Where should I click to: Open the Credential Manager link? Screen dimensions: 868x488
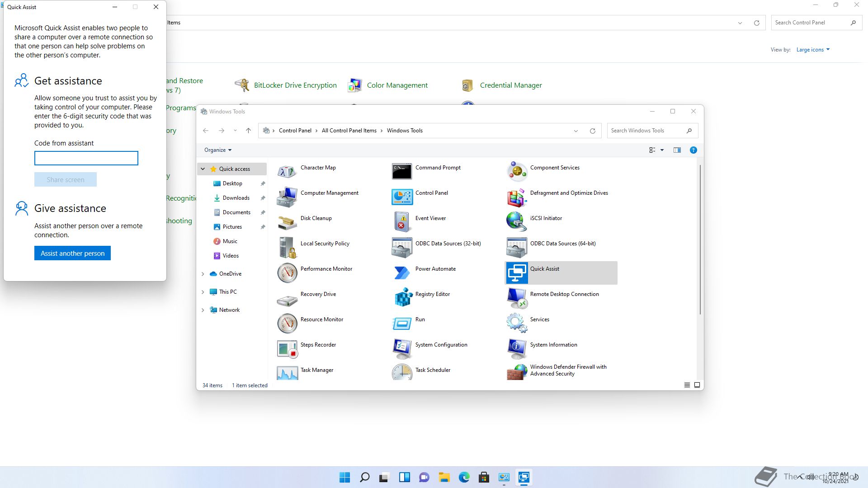pos(510,85)
